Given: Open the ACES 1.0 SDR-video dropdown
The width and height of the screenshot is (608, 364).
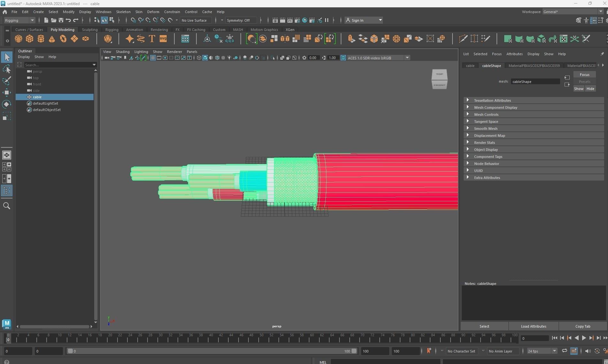Looking at the screenshot, I should pos(378,58).
